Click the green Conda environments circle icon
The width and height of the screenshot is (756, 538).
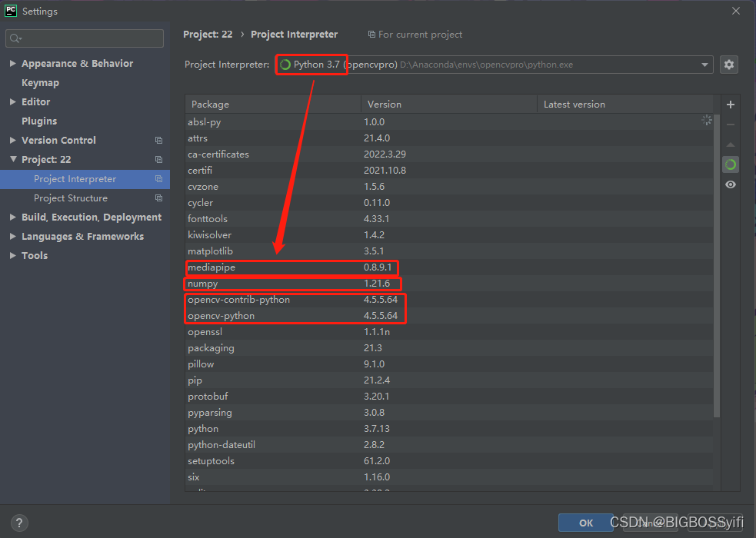(x=731, y=164)
